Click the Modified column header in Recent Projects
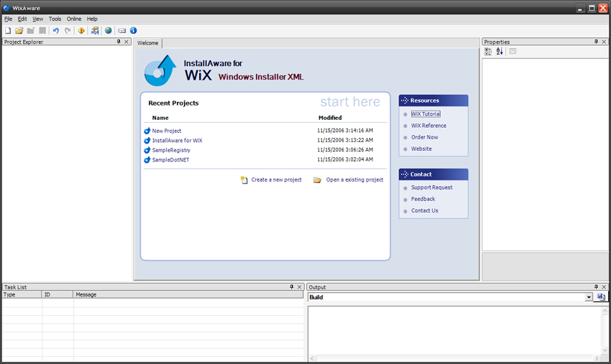The width and height of the screenshot is (611, 364). [330, 118]
